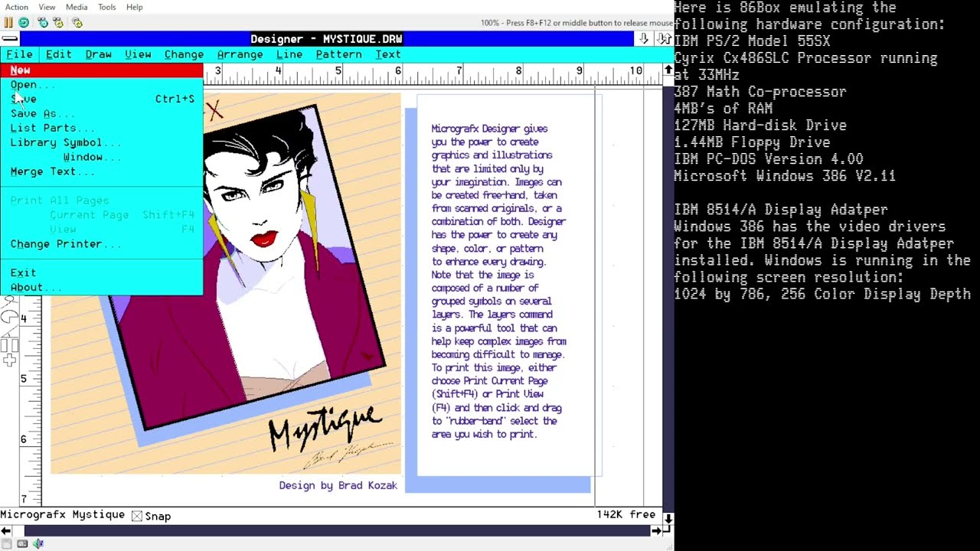This screenshot has width=980, height=551.
Task: Choose Exit from the File menu
Action: tap(101, 273)
